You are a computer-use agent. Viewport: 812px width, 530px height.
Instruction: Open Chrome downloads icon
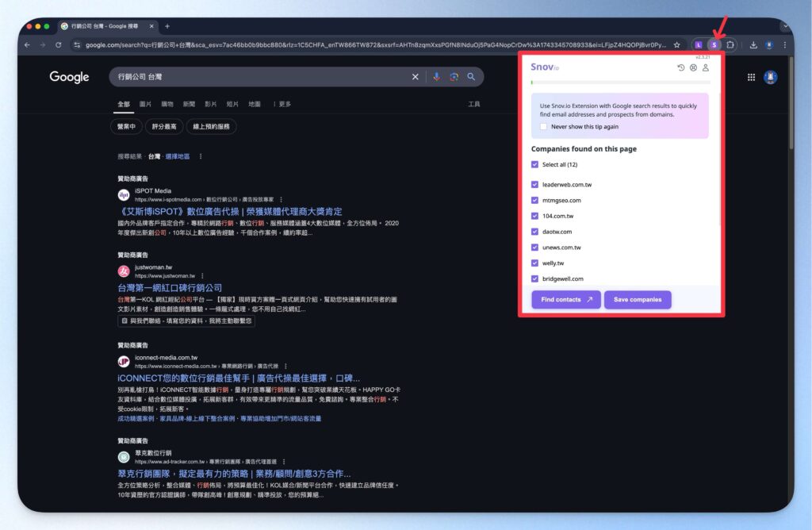(753, 45)
